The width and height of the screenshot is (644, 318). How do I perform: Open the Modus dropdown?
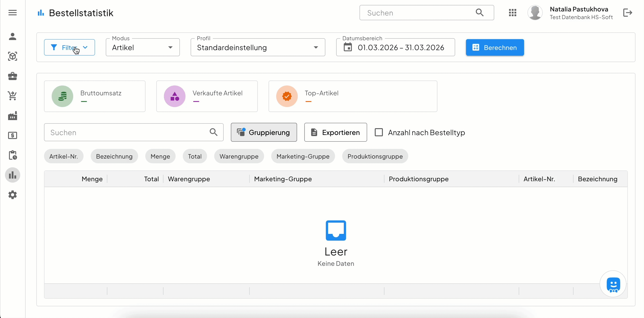pyautogui.click(x=143, y=47)
